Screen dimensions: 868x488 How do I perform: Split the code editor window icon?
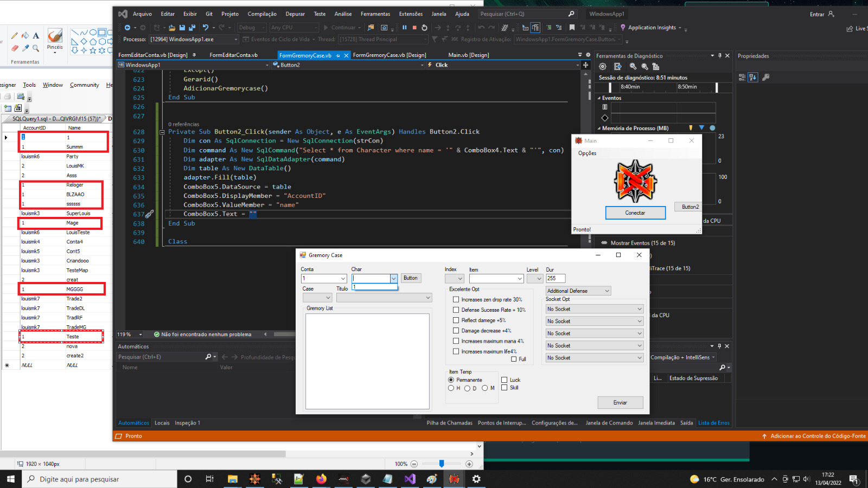tap(585, 65)
